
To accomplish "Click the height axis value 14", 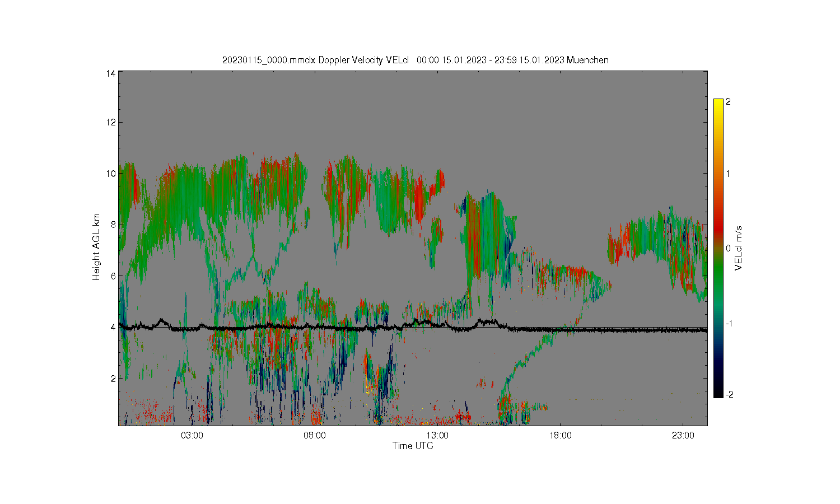I will (x=111, y=73).
